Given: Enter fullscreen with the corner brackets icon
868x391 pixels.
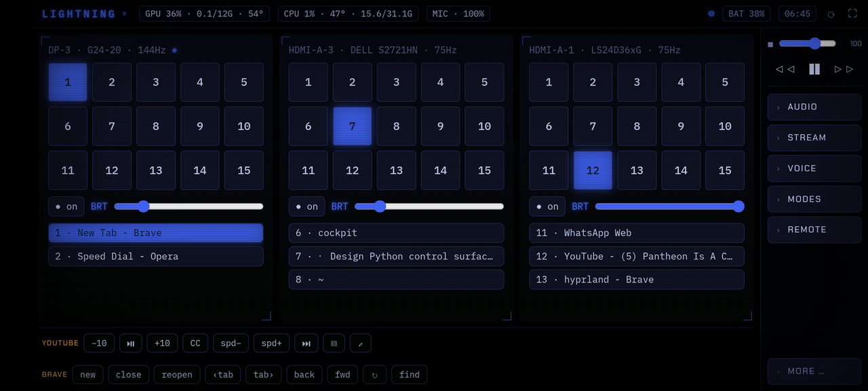Looking at the screenshot, I should tap(852, 14).
